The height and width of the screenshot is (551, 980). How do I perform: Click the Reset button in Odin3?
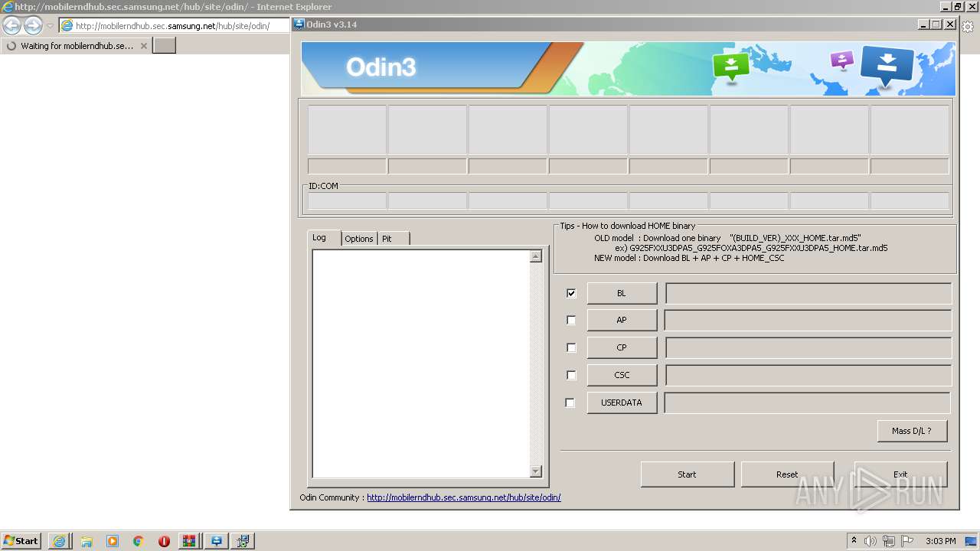(x=787, y=474)
